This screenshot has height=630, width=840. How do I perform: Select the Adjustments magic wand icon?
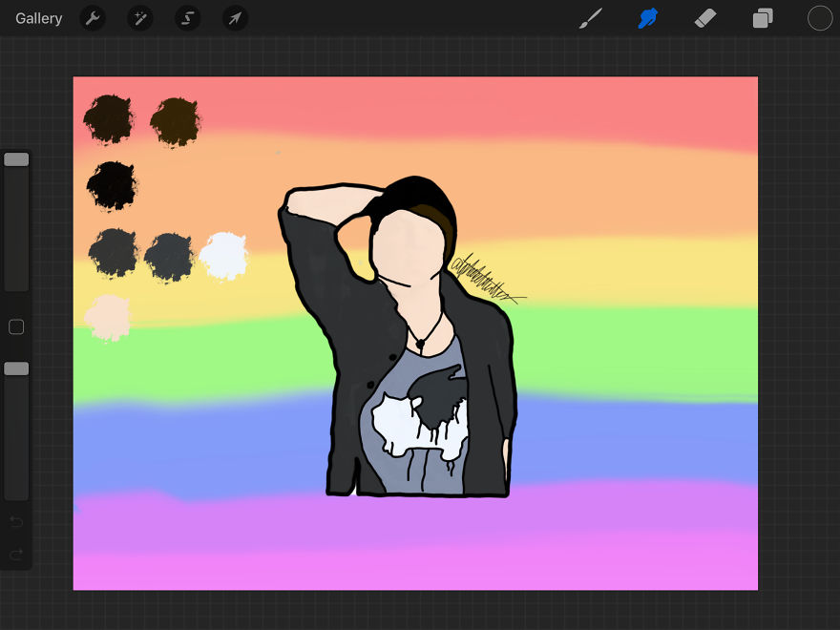pyautogui.click(x=140, y=17)
